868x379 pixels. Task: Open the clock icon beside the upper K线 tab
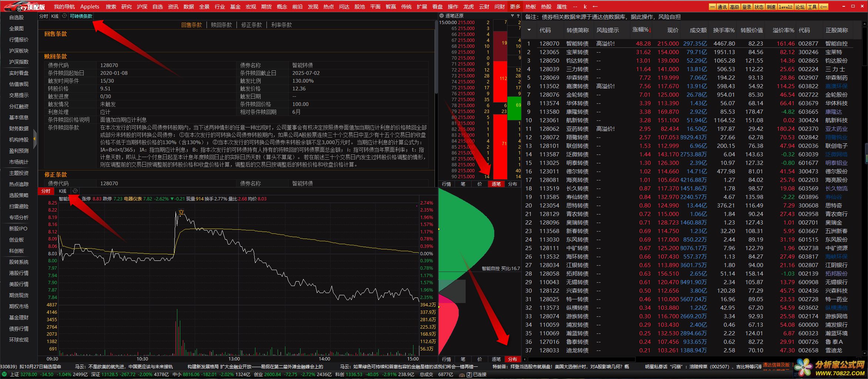click(64, 16)
